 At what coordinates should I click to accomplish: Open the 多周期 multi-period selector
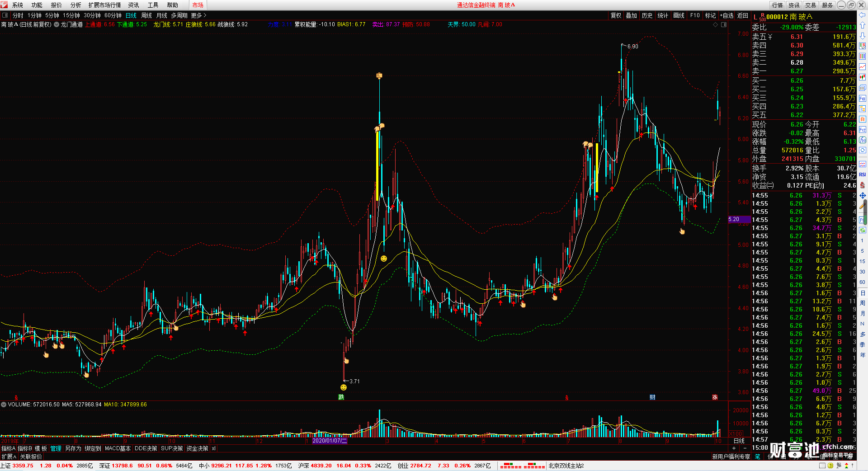[x=179, y=15]
